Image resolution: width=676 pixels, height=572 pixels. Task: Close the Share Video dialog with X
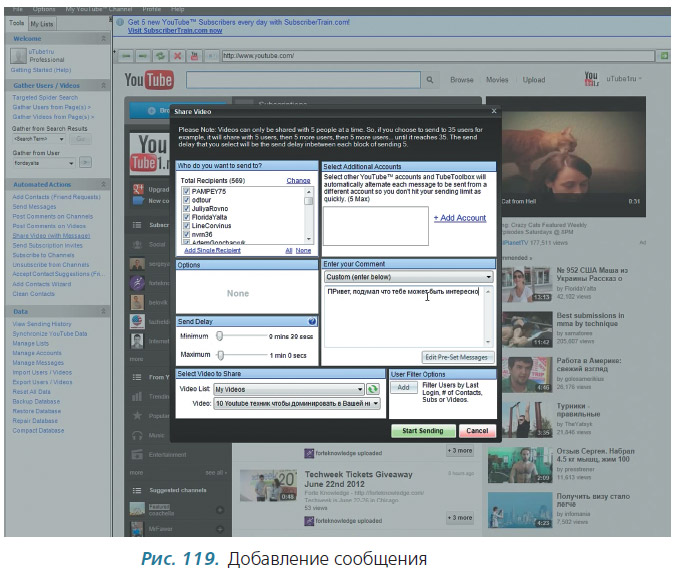point(494,111)
